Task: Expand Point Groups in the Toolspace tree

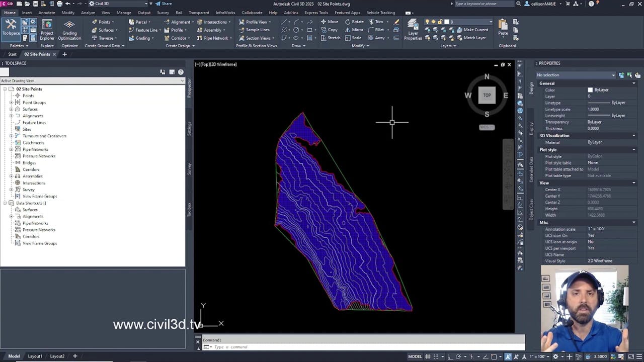Action: (x=12, y=102)
